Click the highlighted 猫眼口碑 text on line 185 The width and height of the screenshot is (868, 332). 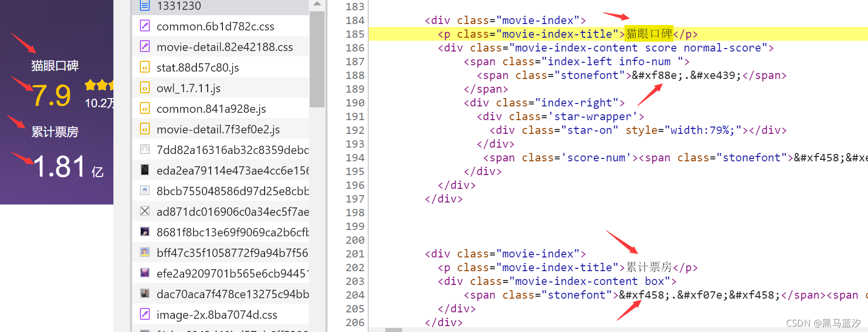pyautogui.click(x=649, y=33)
